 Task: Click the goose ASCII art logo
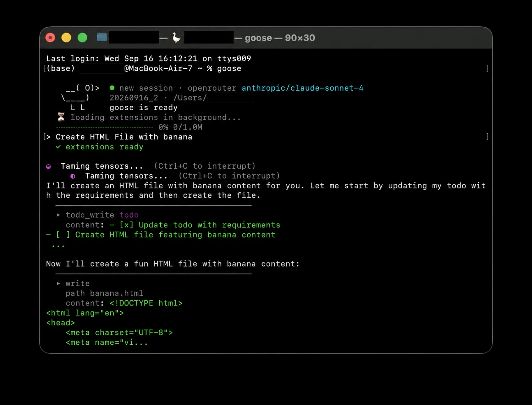[80, 98]
